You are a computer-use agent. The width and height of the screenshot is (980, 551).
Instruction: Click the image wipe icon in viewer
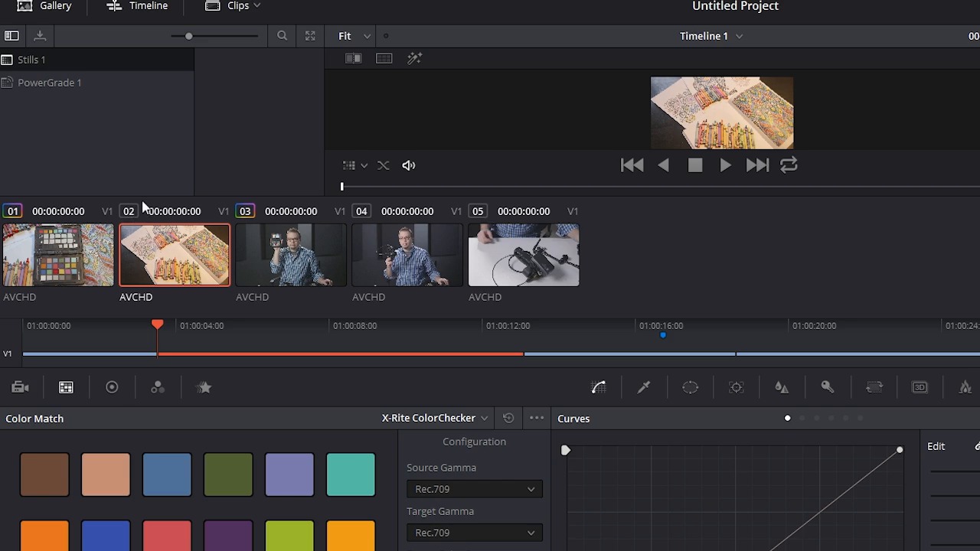[353, 58]
